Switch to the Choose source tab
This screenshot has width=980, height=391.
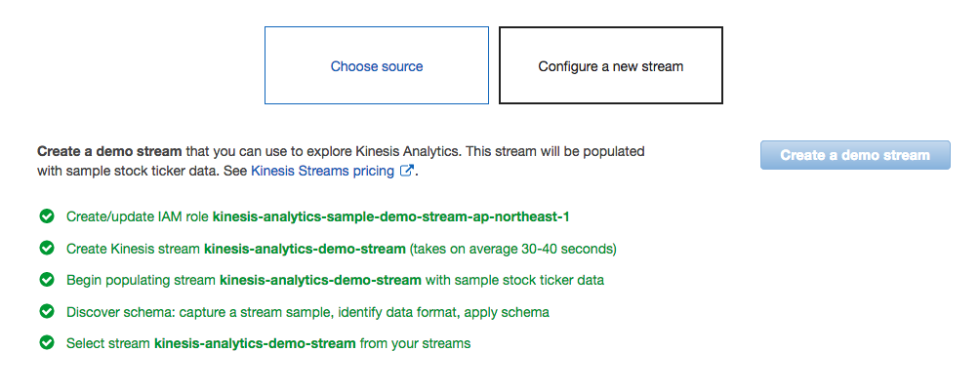[x=377, y=66]
